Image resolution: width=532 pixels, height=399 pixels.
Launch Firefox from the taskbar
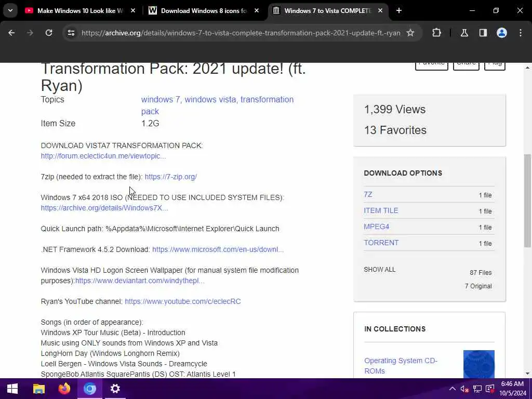(64, 389)
